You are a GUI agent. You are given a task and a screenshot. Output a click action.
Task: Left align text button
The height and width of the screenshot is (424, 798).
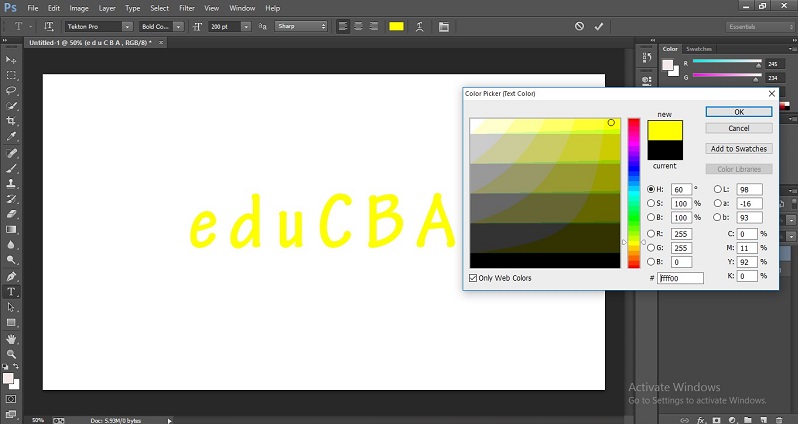click(343, 26)
